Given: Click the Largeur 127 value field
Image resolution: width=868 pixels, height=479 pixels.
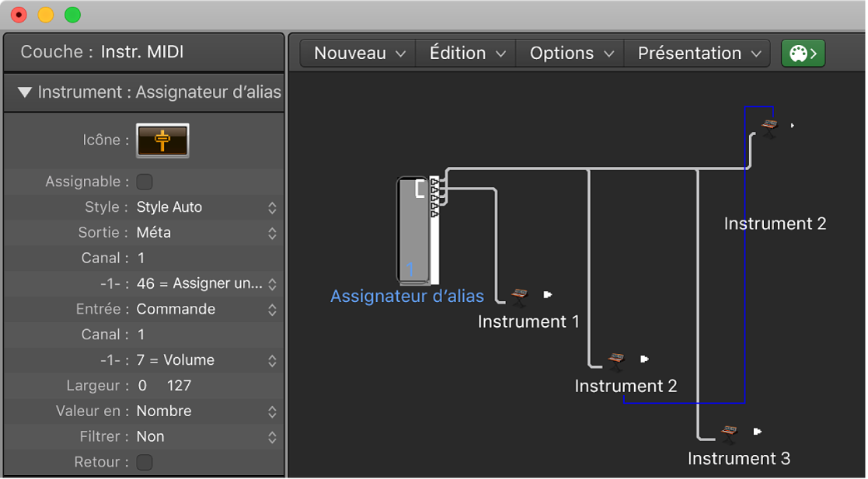Looking at the screenshot, I should point(179,385).
